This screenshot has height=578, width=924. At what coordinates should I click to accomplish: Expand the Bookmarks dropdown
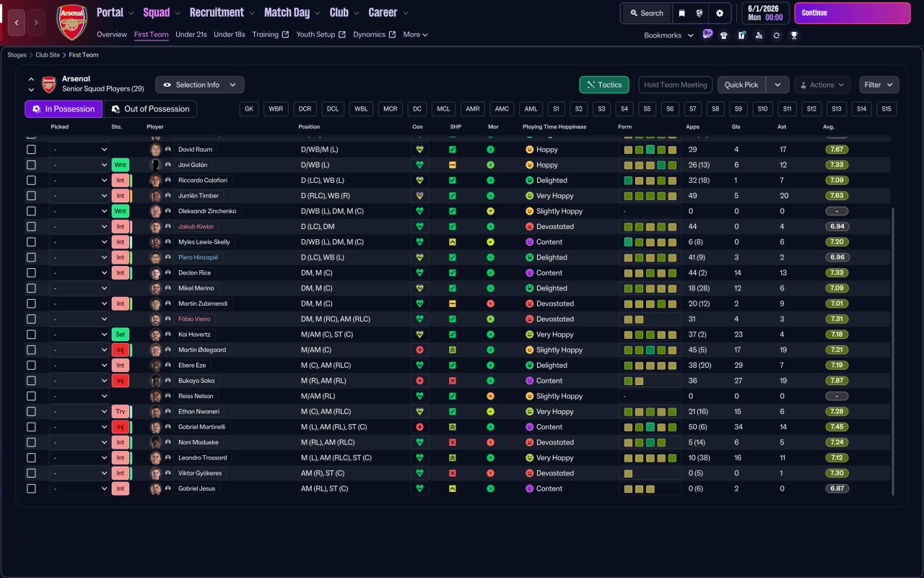tap(668, 35)
